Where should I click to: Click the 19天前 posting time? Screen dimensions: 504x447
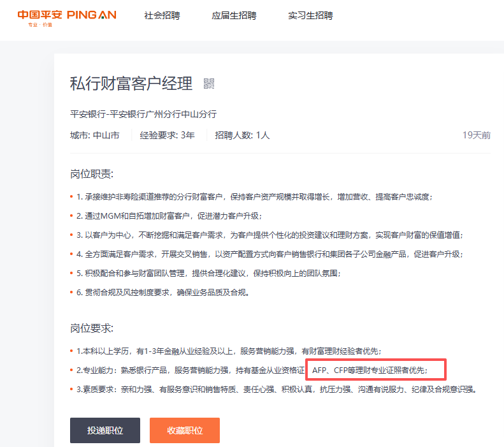tap(476, 135)
